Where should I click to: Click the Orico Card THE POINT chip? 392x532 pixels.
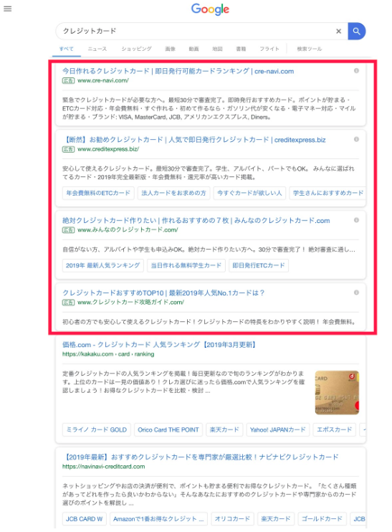[168, 429]
